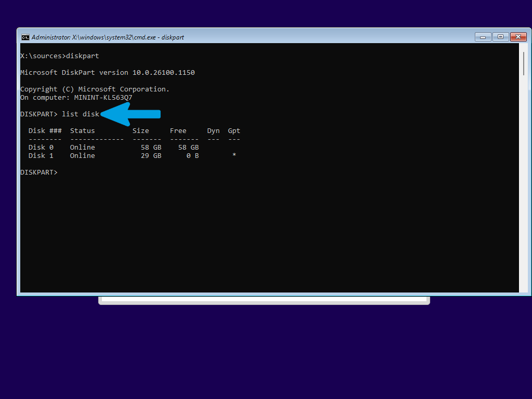Click the window title 'Administrator: X:\windows\system32\cmd.exe - diskpart'
This screenshot has height=399, width=532.
tap(108, 37)
